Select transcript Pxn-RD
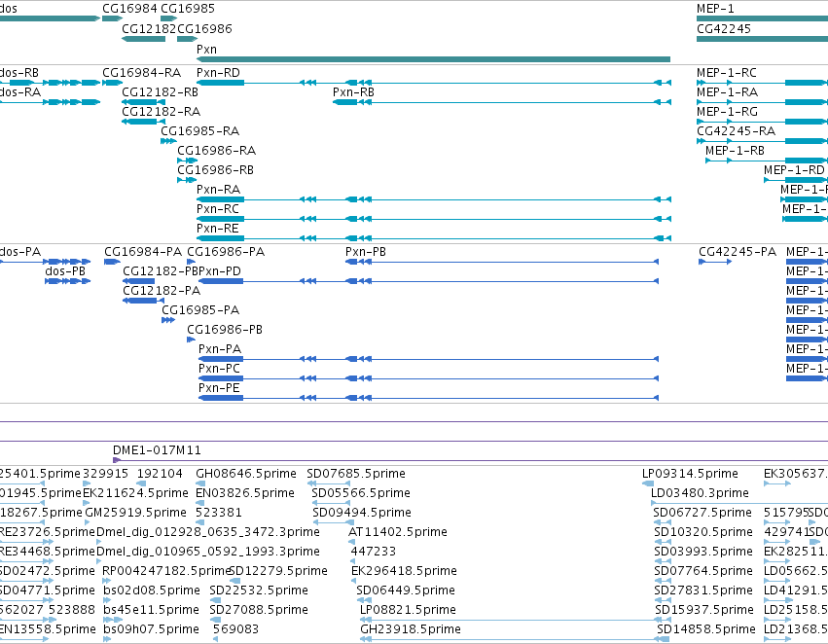The image size is (828, 644). click(434, 83)
